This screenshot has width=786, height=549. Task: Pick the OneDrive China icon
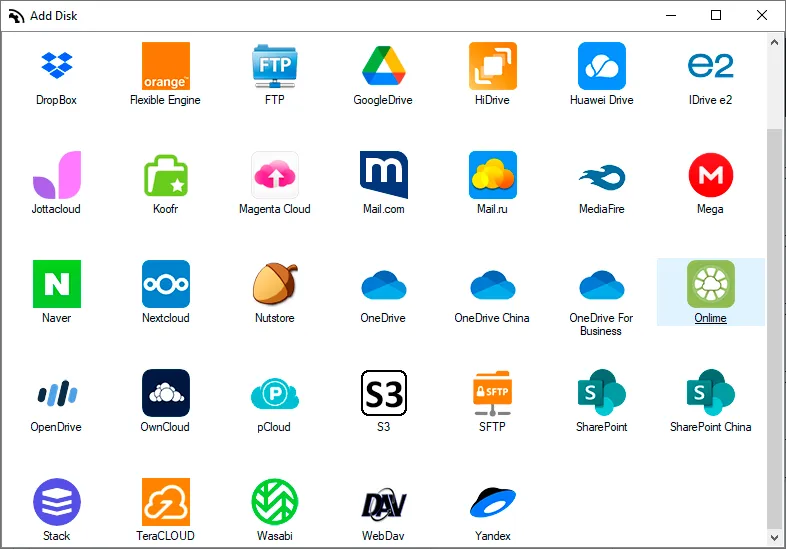pyautogui.click(x=493, y=285)
